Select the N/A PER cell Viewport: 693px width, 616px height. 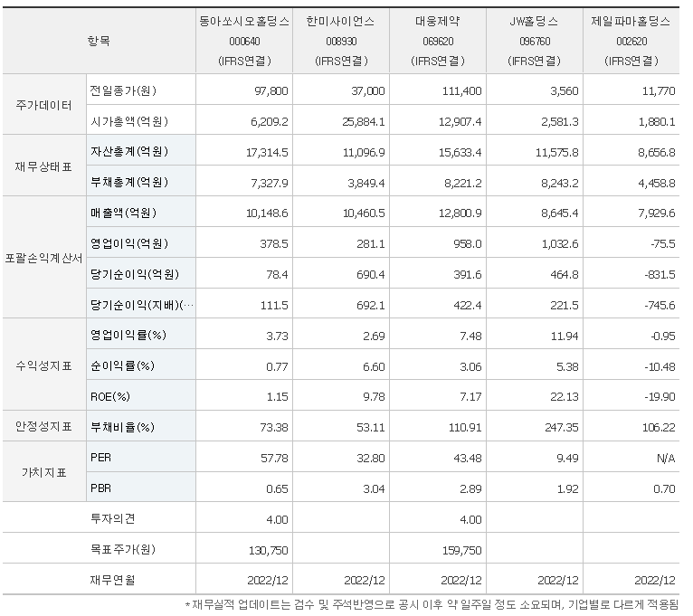(x=666, y=459)
